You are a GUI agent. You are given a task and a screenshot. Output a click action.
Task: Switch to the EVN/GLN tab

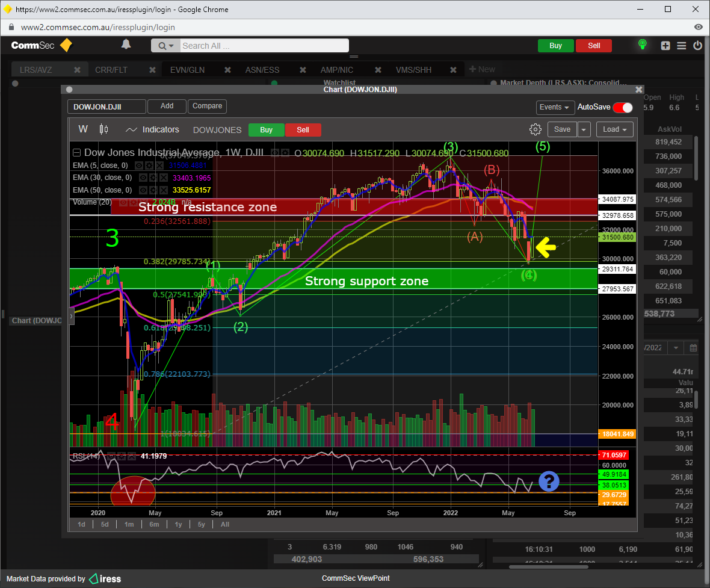[188, 70]
